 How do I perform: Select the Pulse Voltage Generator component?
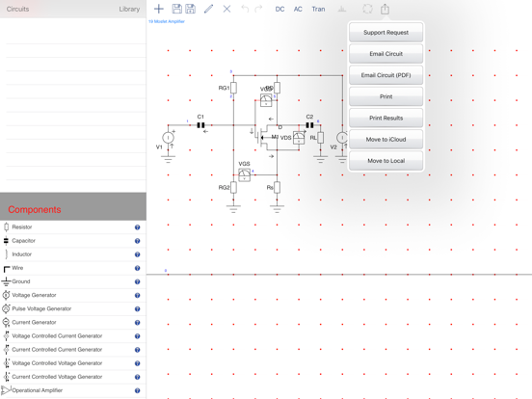(73, 308)
